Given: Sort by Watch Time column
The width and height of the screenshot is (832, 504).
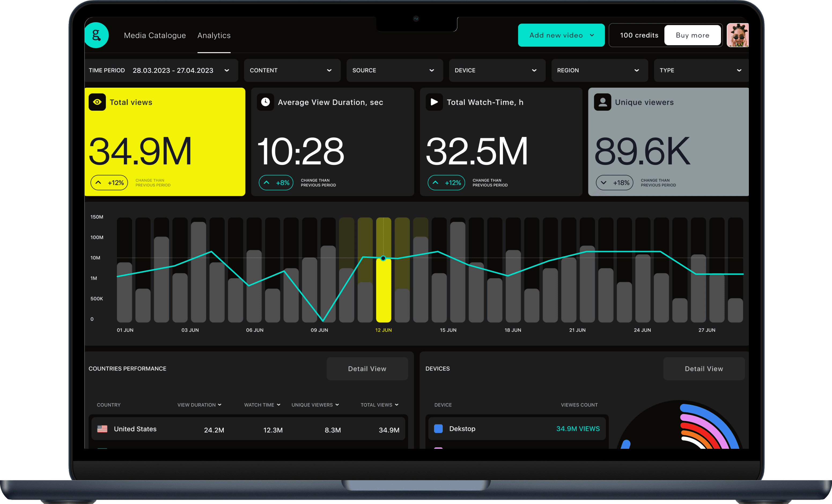Looking at the screenshot, I should (x=262, y=405).
